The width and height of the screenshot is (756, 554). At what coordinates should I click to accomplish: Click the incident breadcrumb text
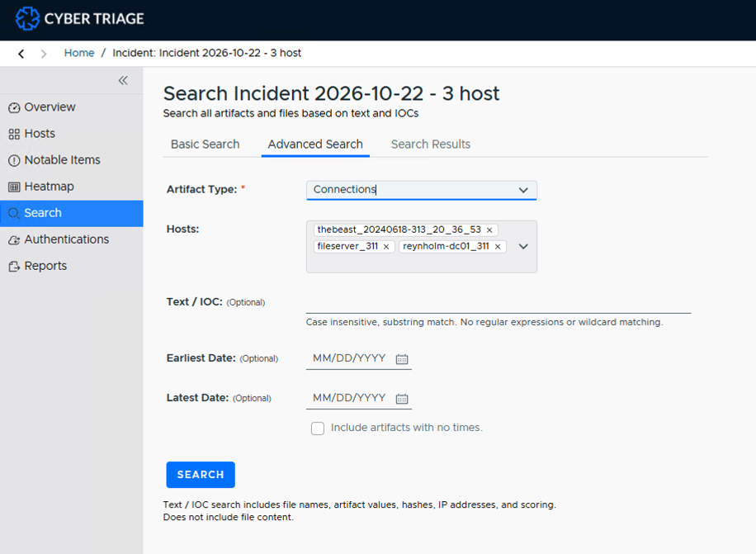click(207, 53)
